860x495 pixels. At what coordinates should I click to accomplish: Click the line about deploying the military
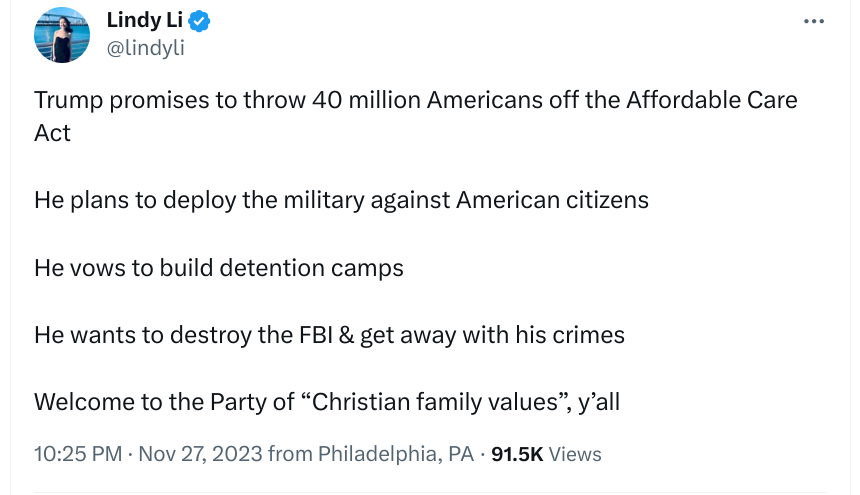tap(341, 199)
